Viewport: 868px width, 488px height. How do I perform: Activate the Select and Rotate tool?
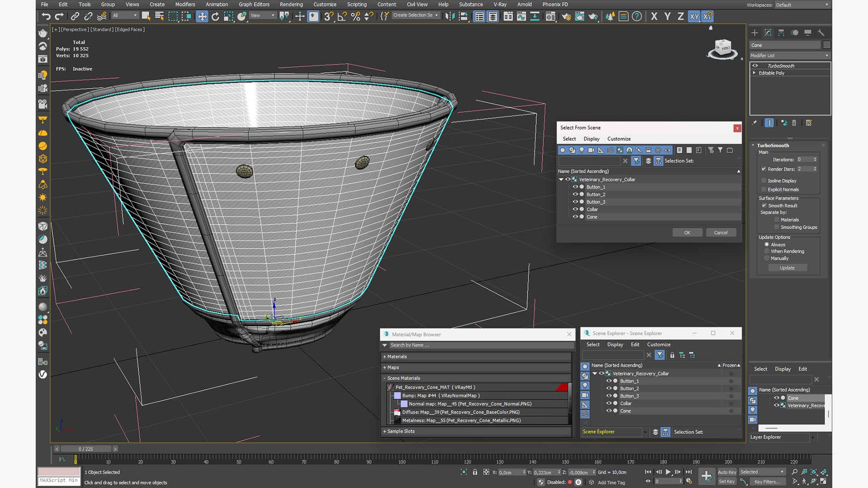(215, 16)
